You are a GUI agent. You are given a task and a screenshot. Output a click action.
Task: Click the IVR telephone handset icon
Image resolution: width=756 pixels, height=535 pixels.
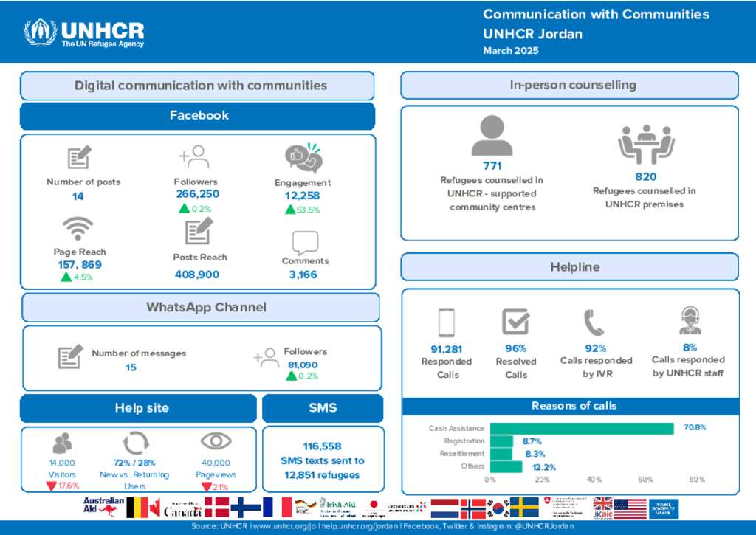pos(594,322)
